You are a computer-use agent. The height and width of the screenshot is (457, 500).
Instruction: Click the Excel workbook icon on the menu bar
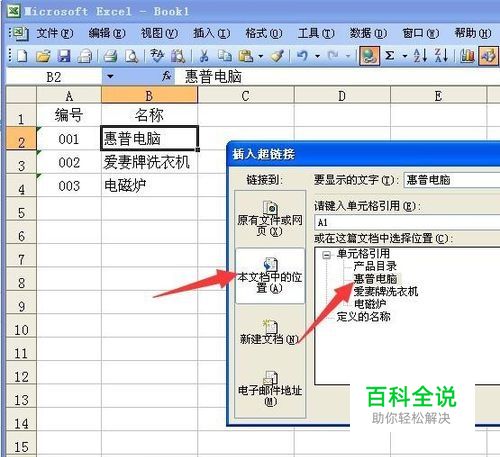pos(21,33)
